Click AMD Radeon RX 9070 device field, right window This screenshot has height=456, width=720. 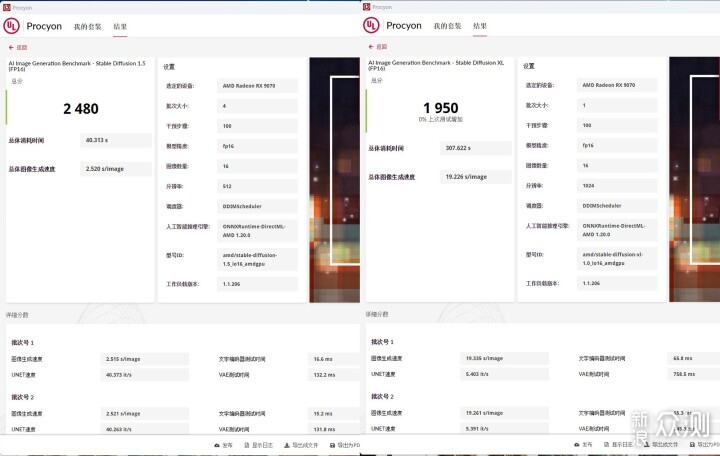pyautogui.click(x=617, y=85)
